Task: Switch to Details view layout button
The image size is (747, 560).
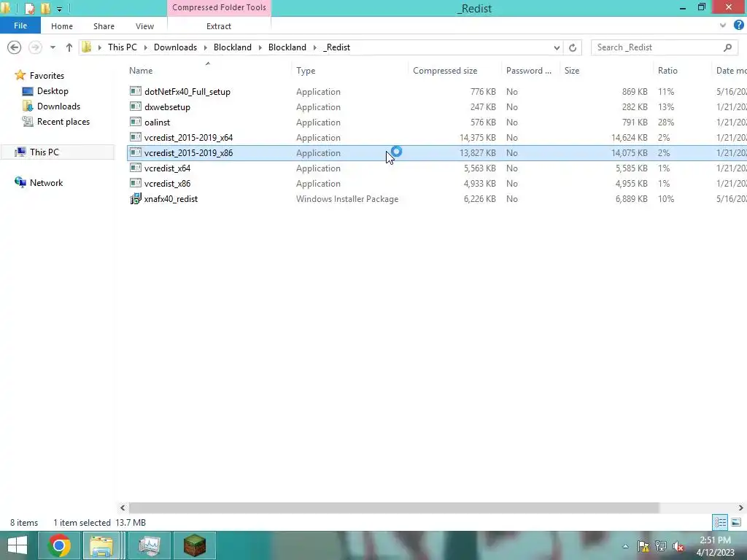Action: point(720,522)
